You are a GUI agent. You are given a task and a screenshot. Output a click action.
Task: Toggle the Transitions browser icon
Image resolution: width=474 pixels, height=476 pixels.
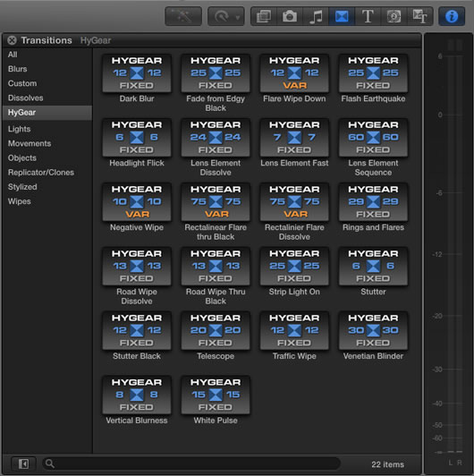coord(342,16)
